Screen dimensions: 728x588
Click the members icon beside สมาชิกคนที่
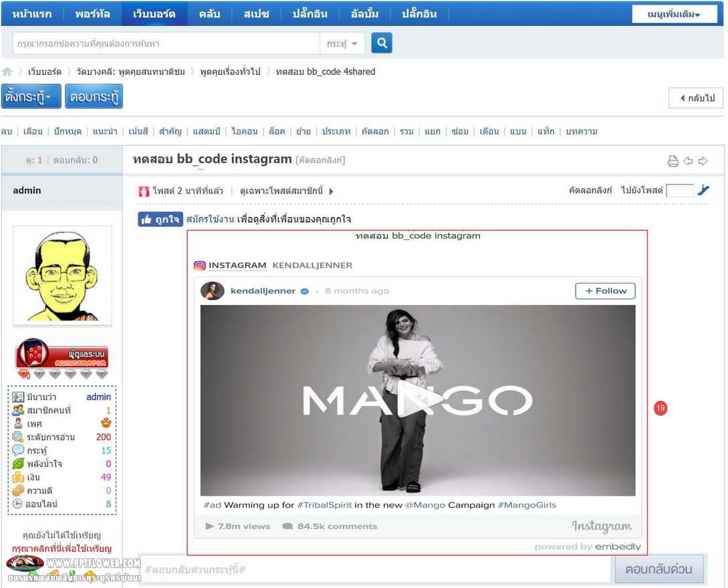(x=18, y=410)
